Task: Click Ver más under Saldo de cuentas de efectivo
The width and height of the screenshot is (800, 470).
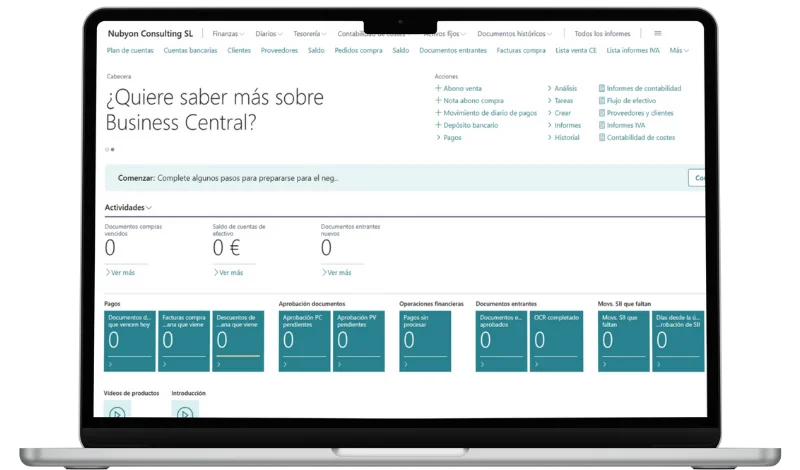Action: (229, 273)
